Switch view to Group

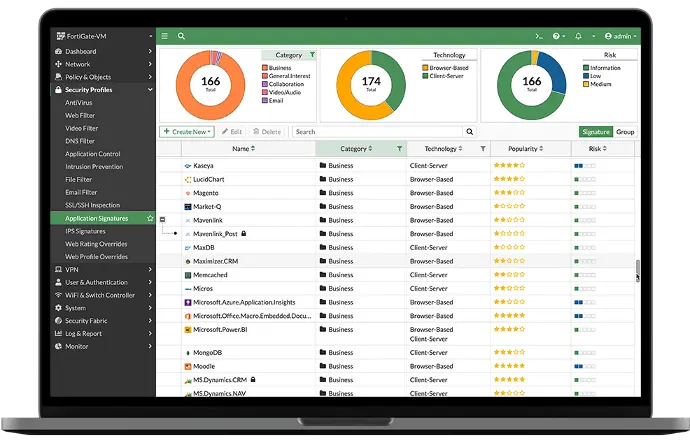coord(625,132)
